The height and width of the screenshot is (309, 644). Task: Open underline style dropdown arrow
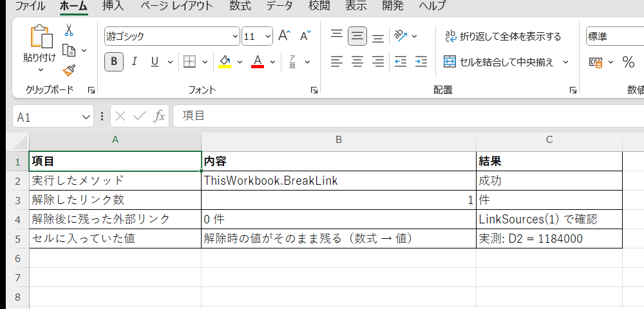(170, 62)
